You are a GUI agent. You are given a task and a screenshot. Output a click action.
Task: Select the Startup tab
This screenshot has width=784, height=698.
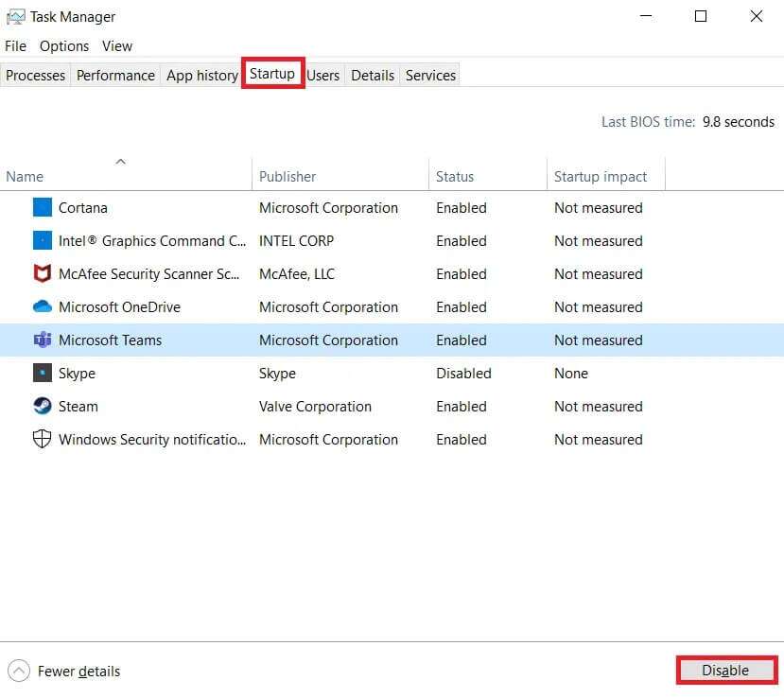pos(272,74)
